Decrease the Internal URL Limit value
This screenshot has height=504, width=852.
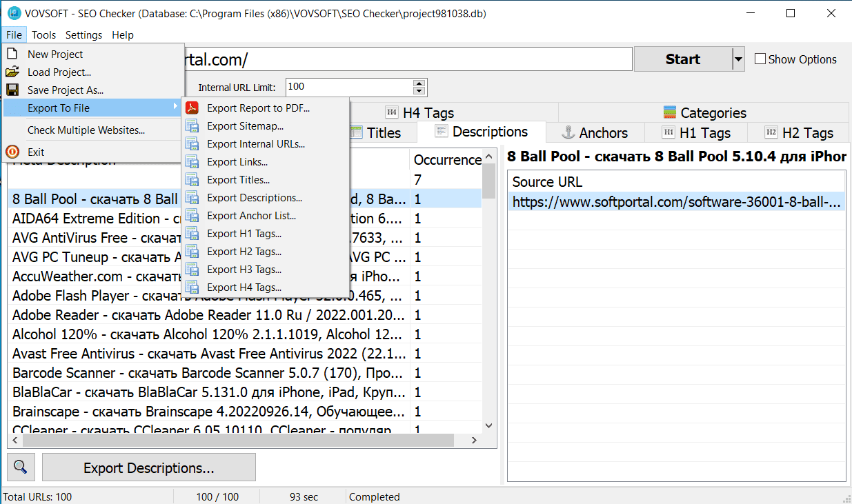tap(419, 91)
